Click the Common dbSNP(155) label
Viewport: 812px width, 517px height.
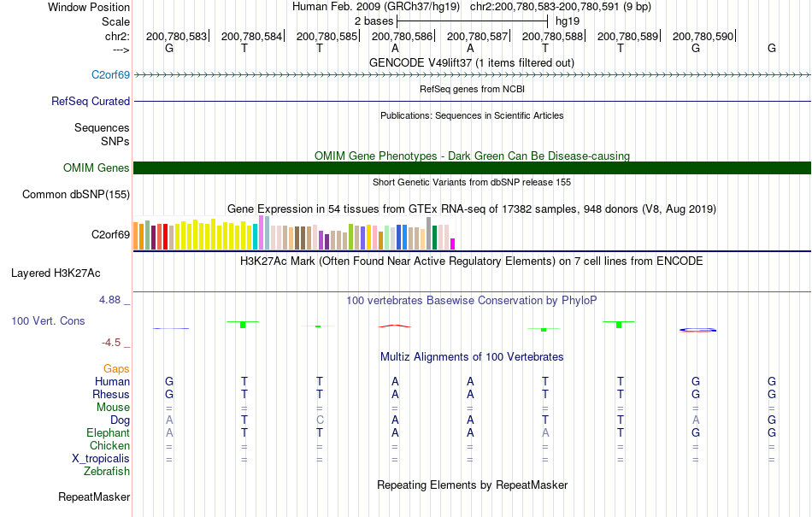[x=75, y=195]
